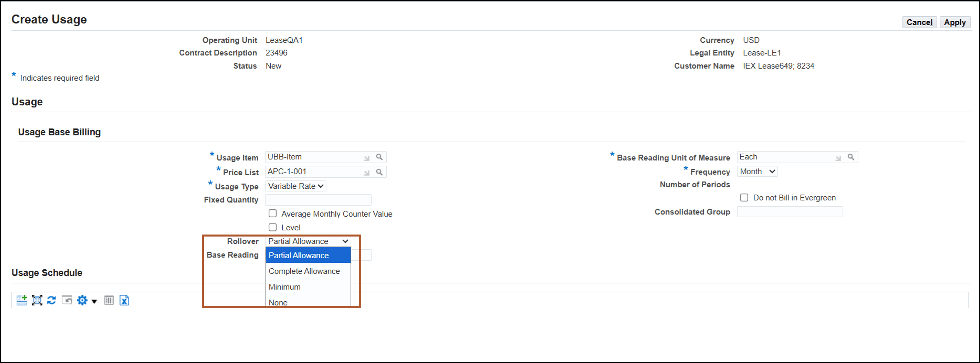Enable Average Monthly Counter Value
This screenshot has height=363, width=980.
tap(272, 213)
